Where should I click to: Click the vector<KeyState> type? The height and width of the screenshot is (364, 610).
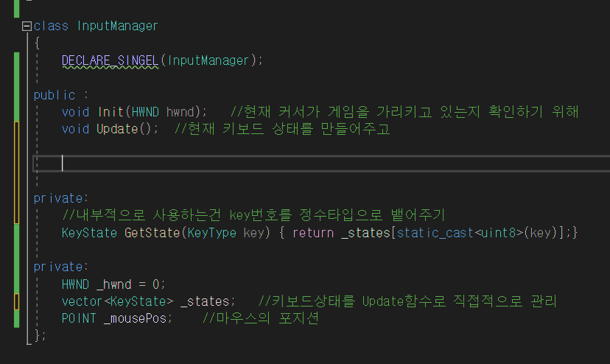117,301
